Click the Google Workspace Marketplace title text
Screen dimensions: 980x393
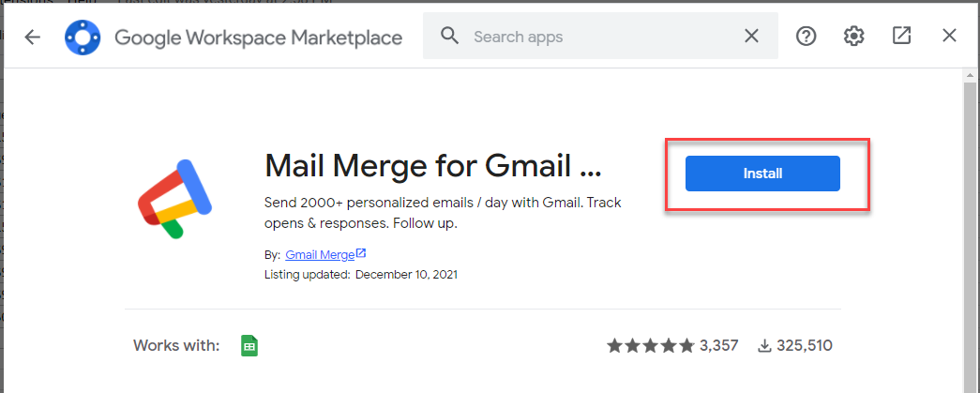(258, 38)
